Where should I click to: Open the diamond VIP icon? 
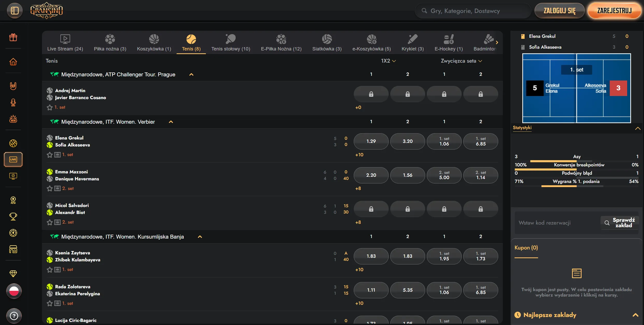point(13,274)
